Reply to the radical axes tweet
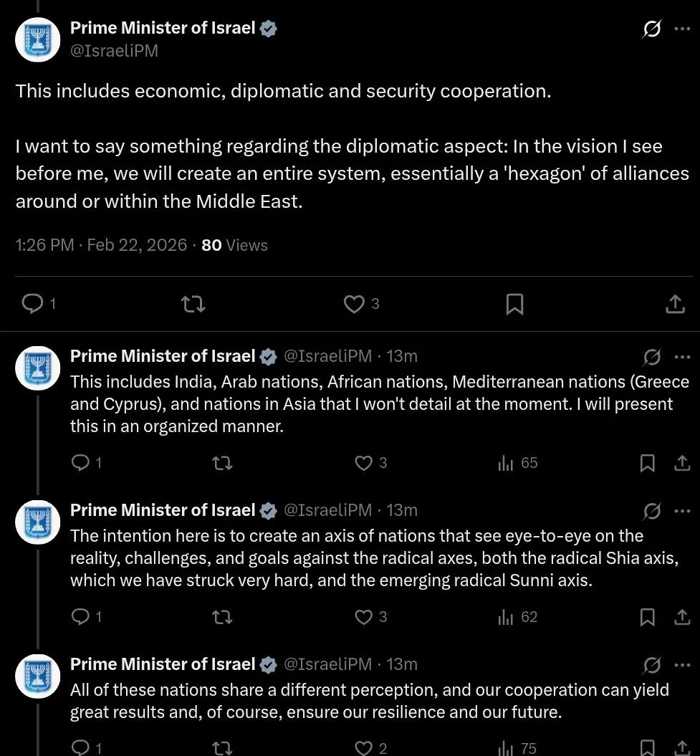Image resolution: width=700 pixels, height=756 pixels. 81,617
